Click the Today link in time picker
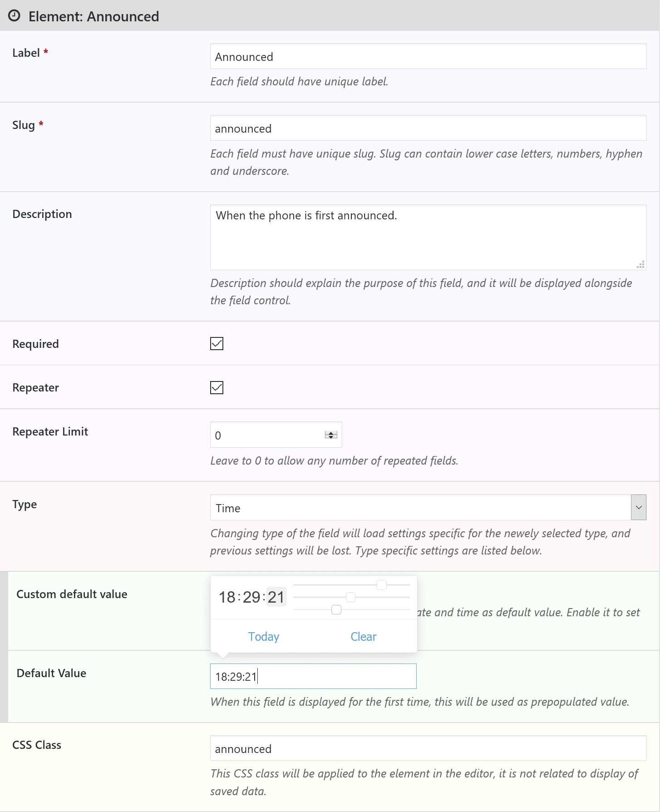Viewport: 660px width, 812px height. point(264,636)
